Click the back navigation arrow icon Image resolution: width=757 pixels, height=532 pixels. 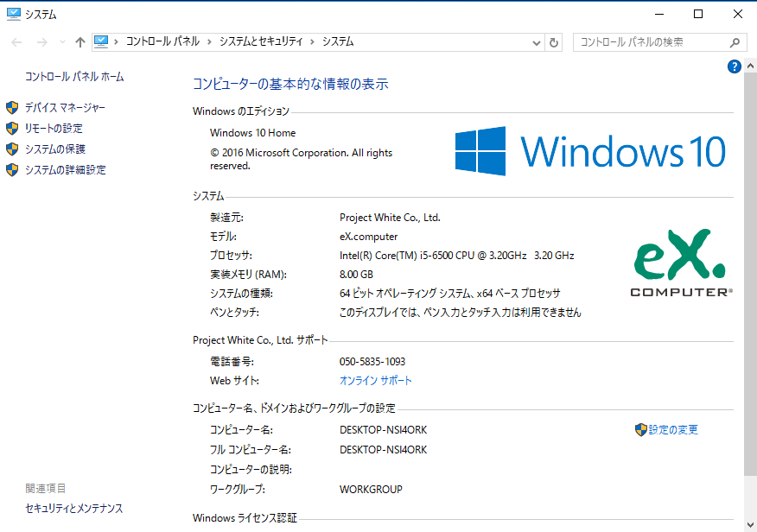pos(15,41)
